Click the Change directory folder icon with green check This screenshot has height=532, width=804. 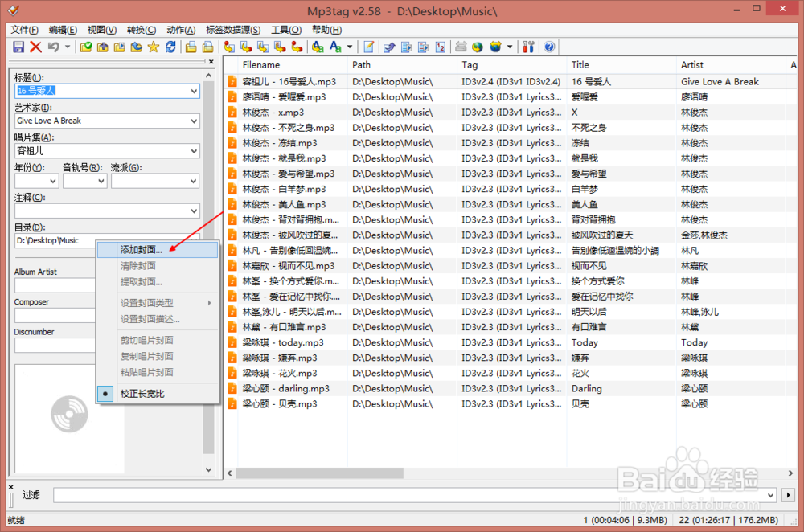click(x=86, y=47)
